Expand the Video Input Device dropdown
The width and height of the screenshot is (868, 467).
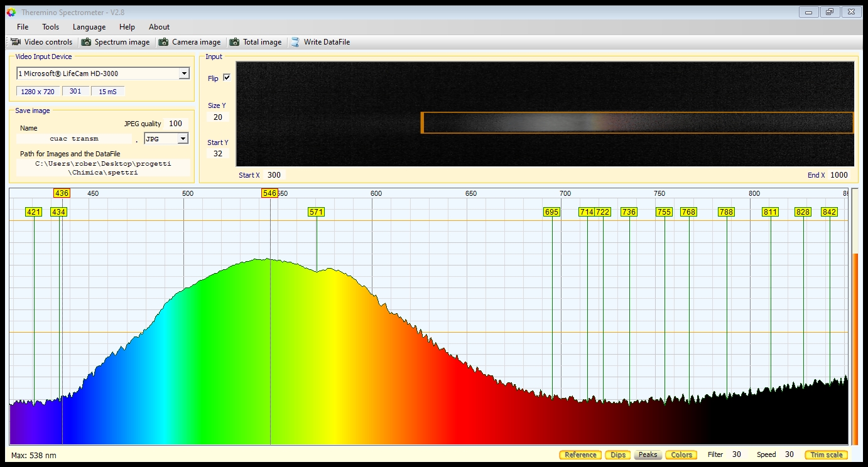click(183, 73)
